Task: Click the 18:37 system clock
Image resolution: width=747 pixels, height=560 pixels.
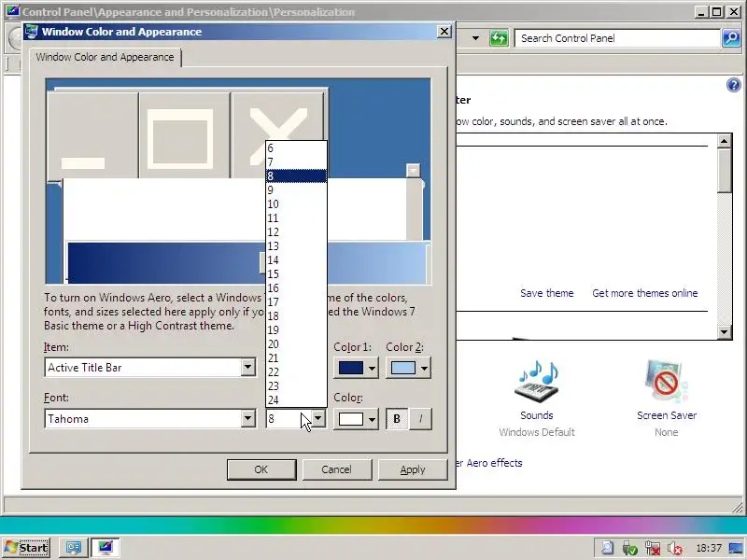Action: click(709, 548)
